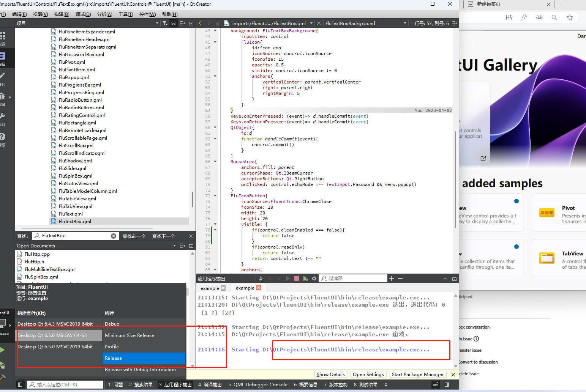This screenshot has height=392, width=586.
Task: Open FluSlider.qml in project tree
Action: coord(73,168)
